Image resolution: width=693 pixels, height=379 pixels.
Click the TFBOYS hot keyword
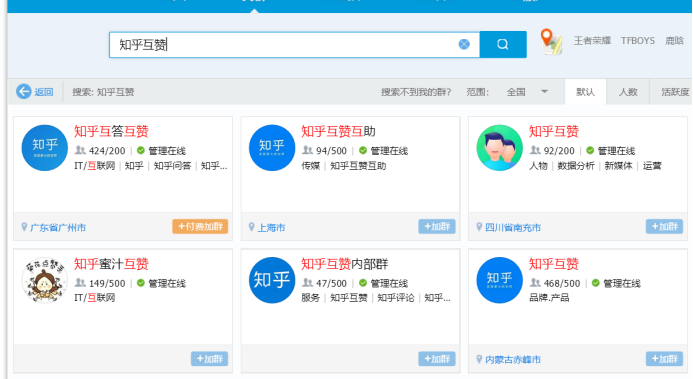(x=638, y=41)
